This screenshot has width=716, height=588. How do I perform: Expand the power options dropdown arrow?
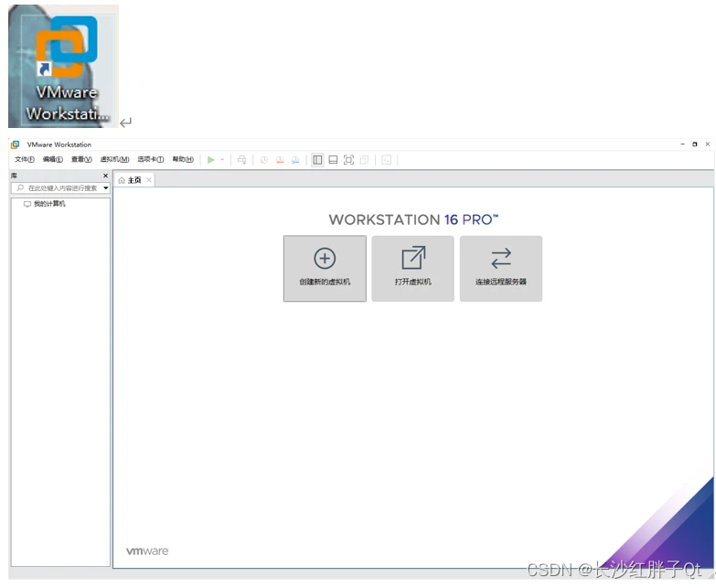(222, 160)
